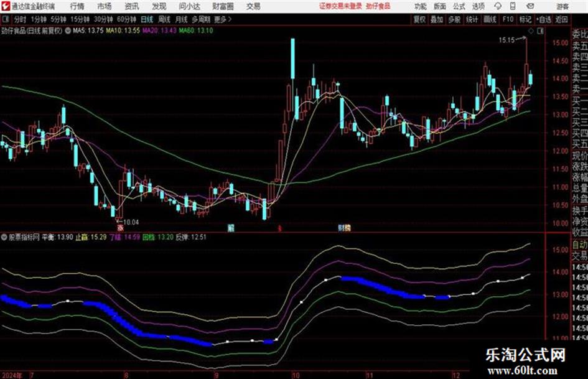Click the 15.15 high price label
Image resolution: width=588 pixels, height=379 pixels.
coord(506,40)
